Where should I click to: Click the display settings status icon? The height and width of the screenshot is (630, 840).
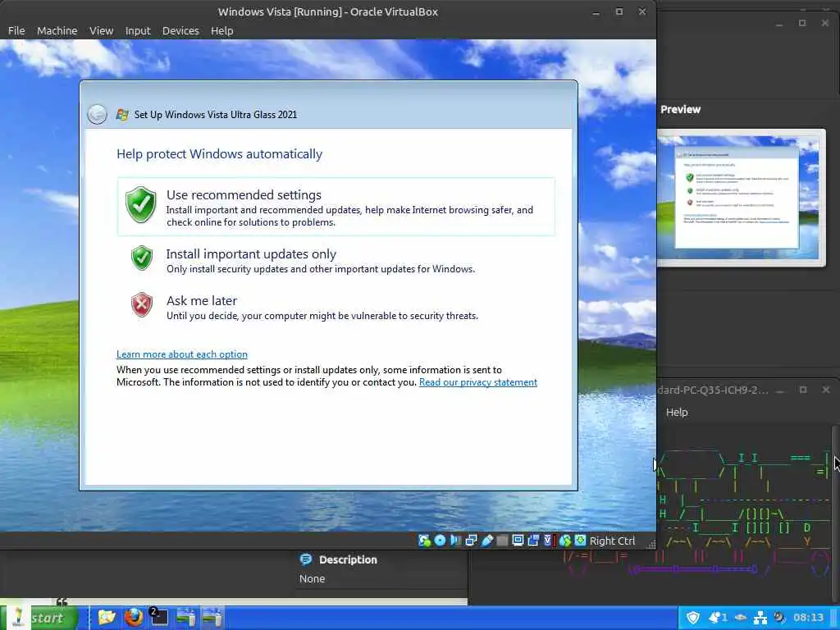click(518, 541)
